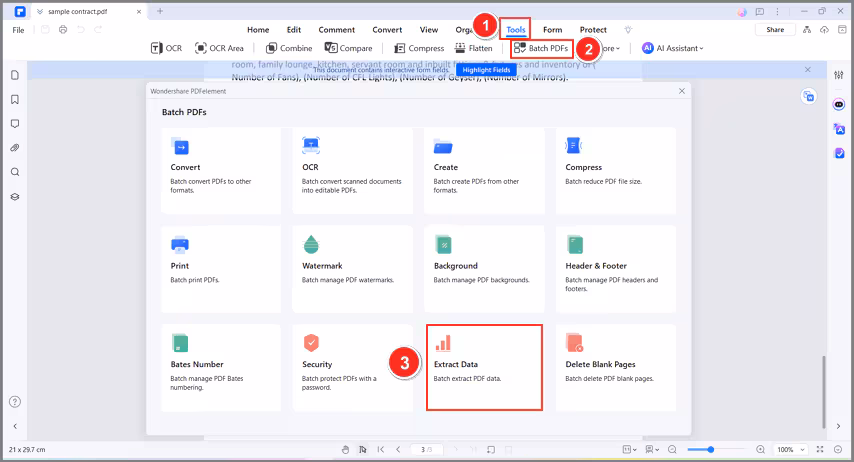
Task: Go to previous page arrow
Action: click(x=398, y=449)
